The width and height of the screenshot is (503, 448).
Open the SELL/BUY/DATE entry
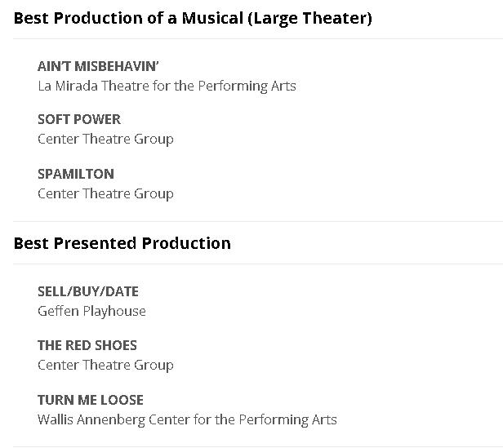click(x=88, y=291)
